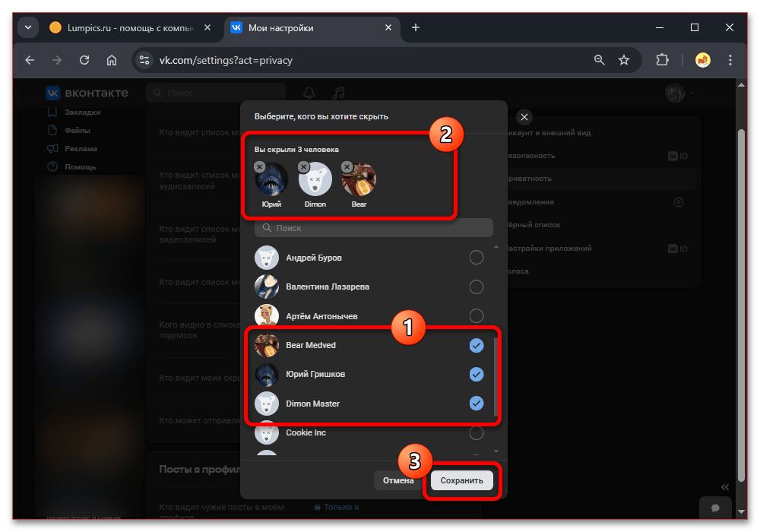Uncheck Bear Medved
This screenshot has width=760, height=532.
pyautogui.click(x=477, y=346)
